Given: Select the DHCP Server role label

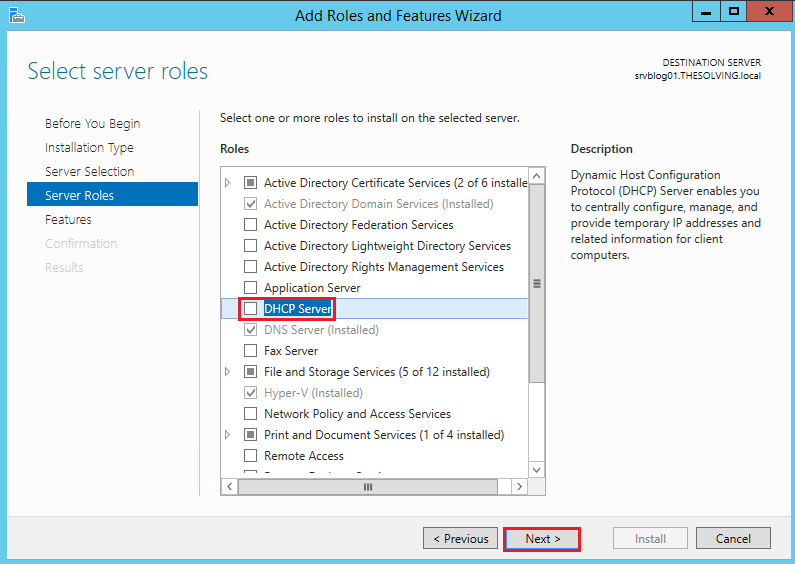Looking at the screenshot, I should coord(298,308).
